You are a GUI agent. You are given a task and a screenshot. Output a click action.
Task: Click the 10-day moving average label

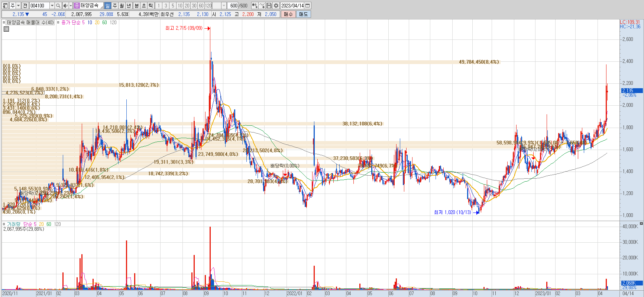coord(90,22)
